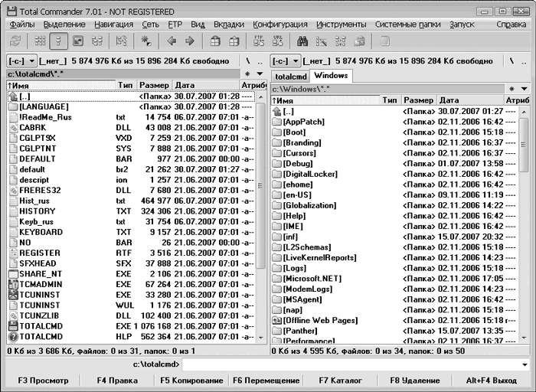Open the FTP connect toolbar icon

259,41
